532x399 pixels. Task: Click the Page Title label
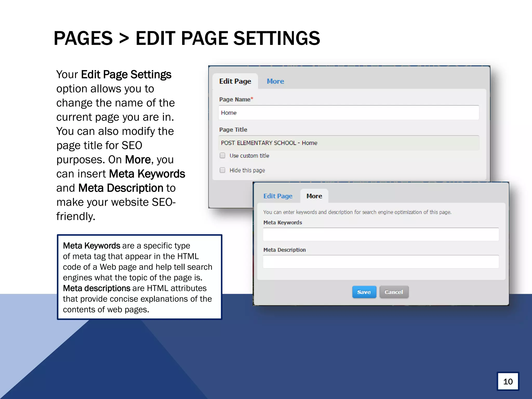pos(233,130)
